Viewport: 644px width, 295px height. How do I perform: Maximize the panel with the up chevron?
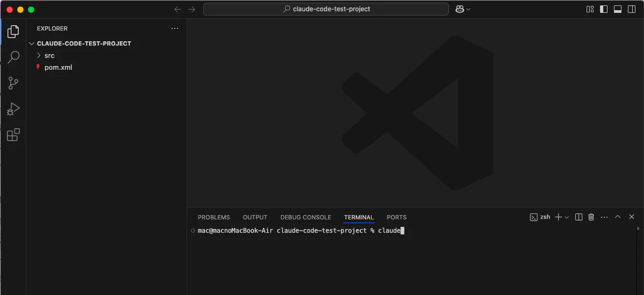pos(618,217)
